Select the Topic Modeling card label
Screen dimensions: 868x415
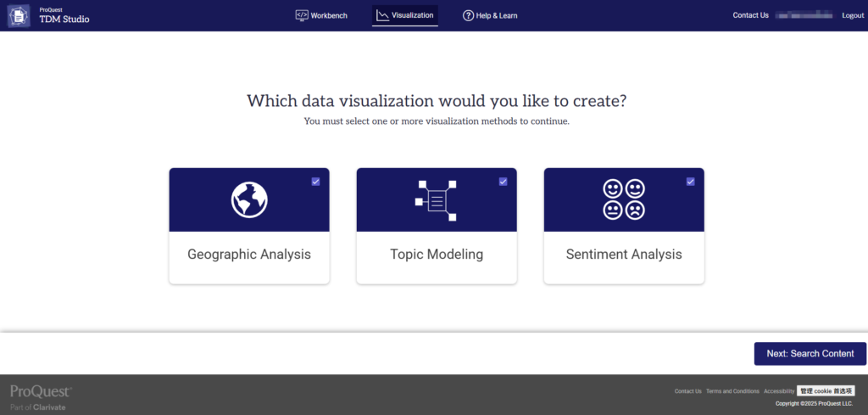(437, 254)
